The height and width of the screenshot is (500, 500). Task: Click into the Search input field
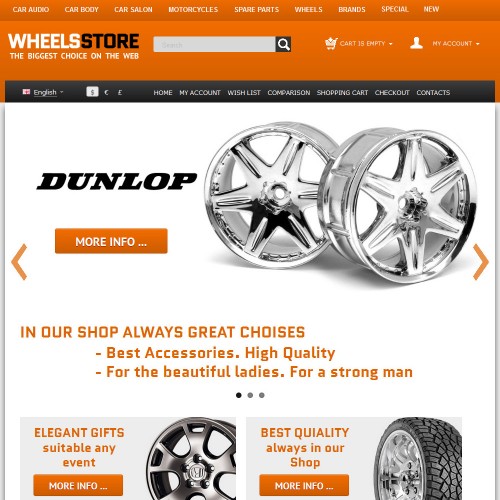pyautogui.click(x=214, y=44)
